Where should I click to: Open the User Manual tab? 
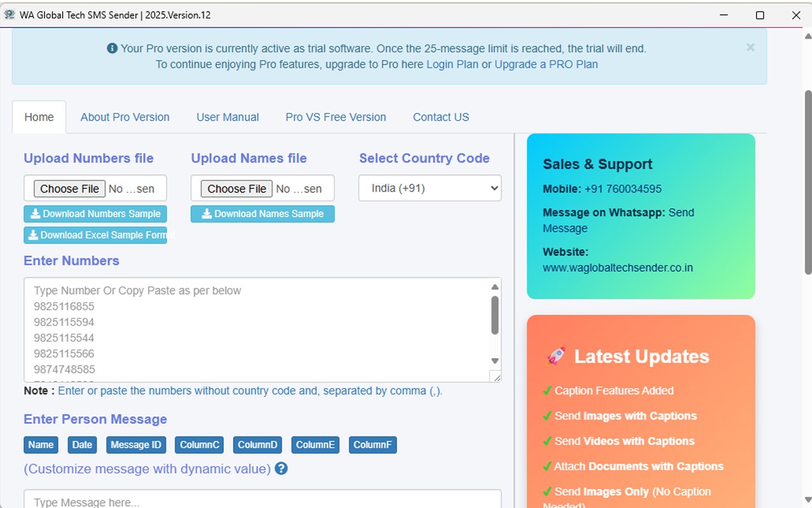click(228, 117)
